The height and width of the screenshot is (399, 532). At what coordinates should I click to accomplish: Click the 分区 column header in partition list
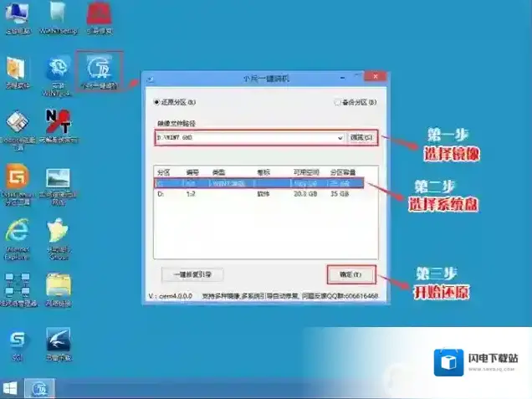click(163, 170)
